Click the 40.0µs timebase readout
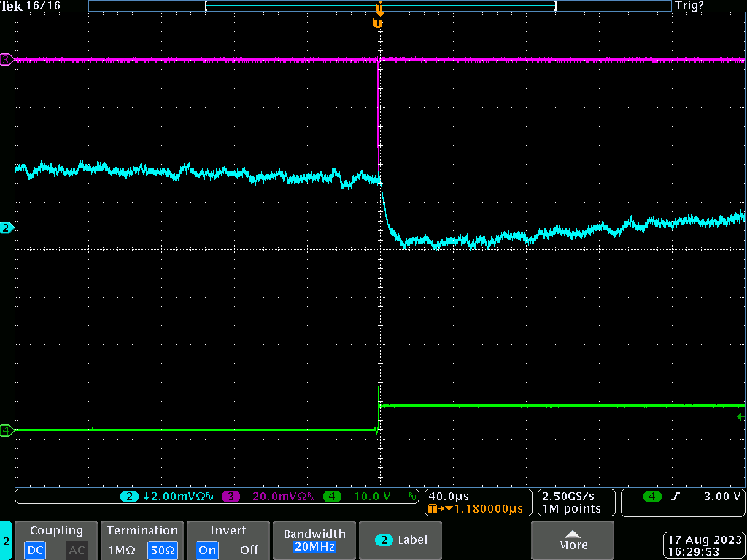Screen dimensions: 747x560 click(449, 496)
